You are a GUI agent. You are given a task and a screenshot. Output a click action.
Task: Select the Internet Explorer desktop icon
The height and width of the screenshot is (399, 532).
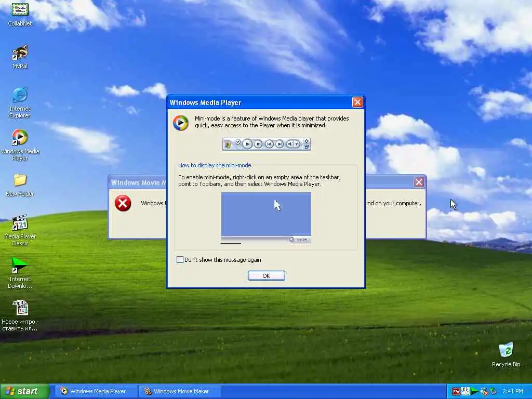[x=20, y=103]
